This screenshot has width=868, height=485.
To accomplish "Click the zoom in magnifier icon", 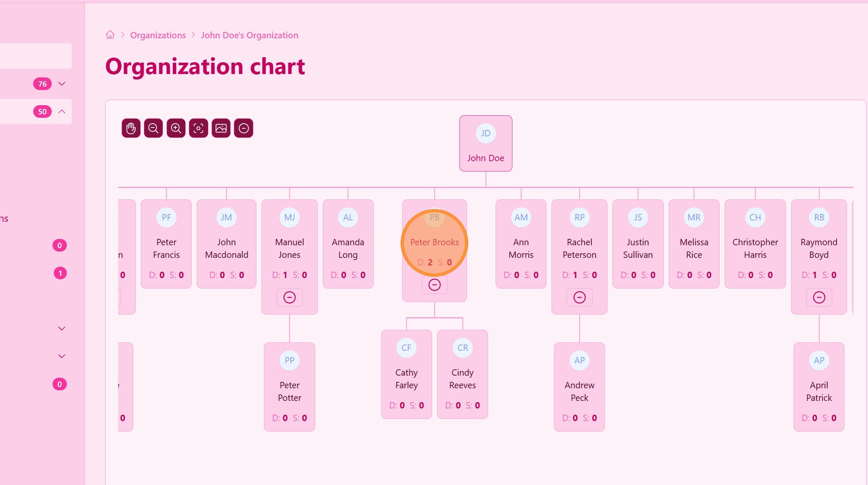I will (176, 128).
